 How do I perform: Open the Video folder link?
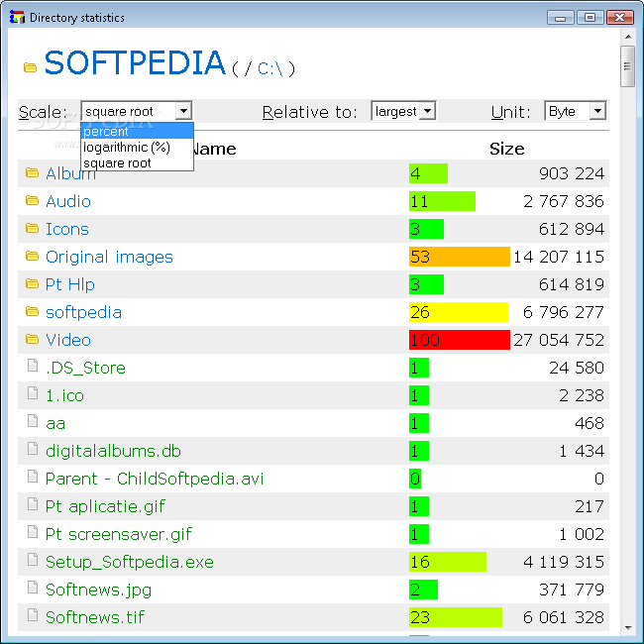click(68, 340)
